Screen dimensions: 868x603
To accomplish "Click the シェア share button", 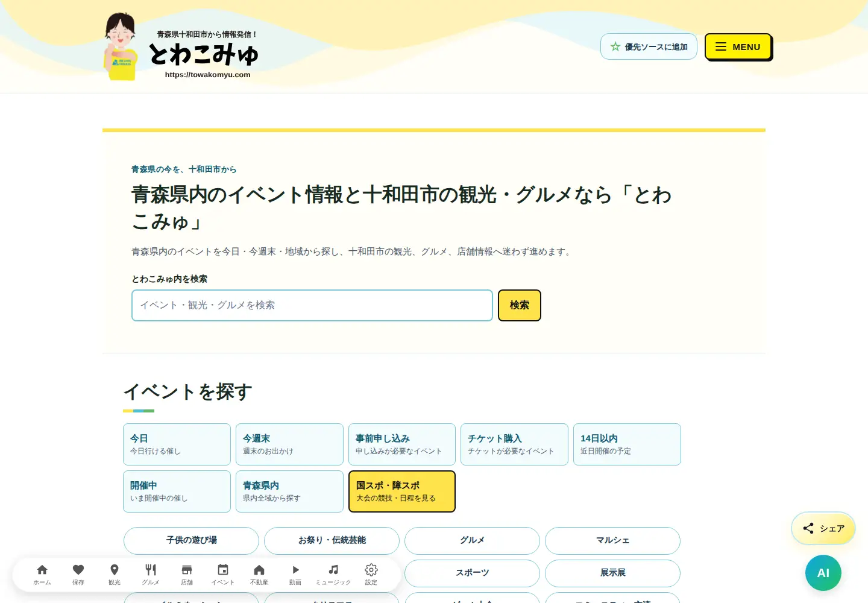I will 823,528.
